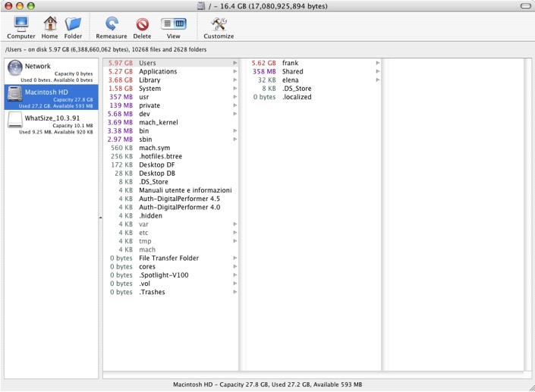The height and width of the screenshot is (392, 535).
Task: Click the 358 MB size of Shared
Action: [x=264, y=71]
